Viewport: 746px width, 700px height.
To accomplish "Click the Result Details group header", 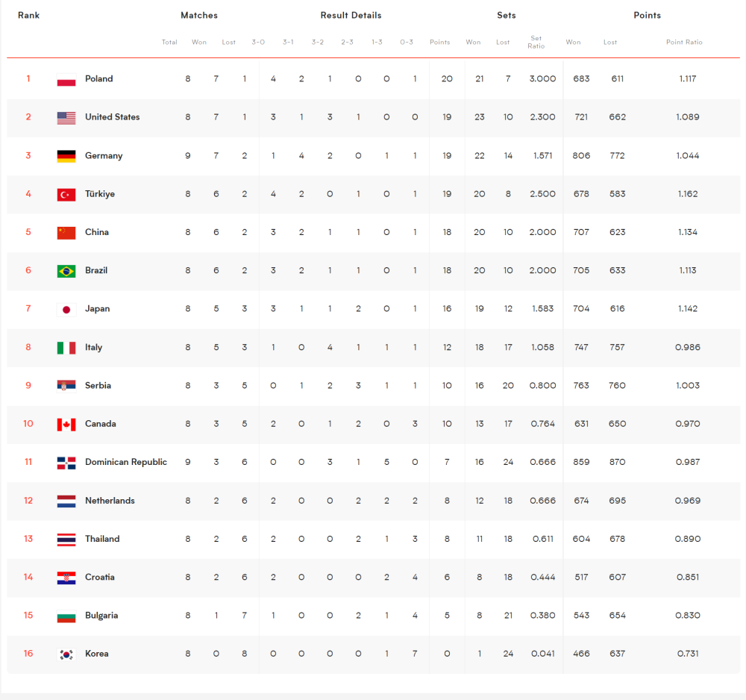I will click(x=351, y=15).
